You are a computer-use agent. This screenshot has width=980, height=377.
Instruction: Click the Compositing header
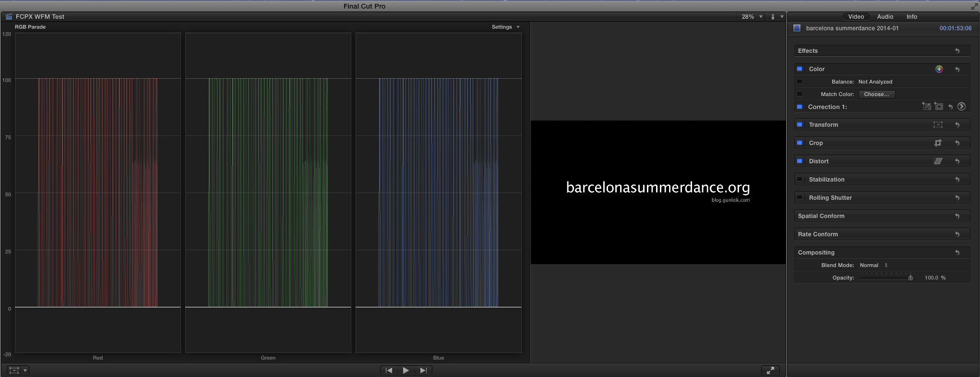click(x=816, y=253)
